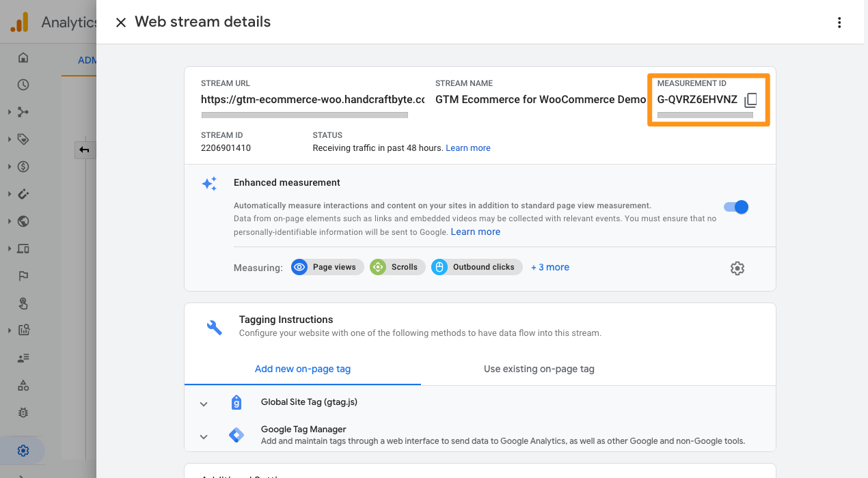The width and height of the screenshot is (868, 478).
Task: Click the back arrow button behind the panel
Action: point(85,150)
